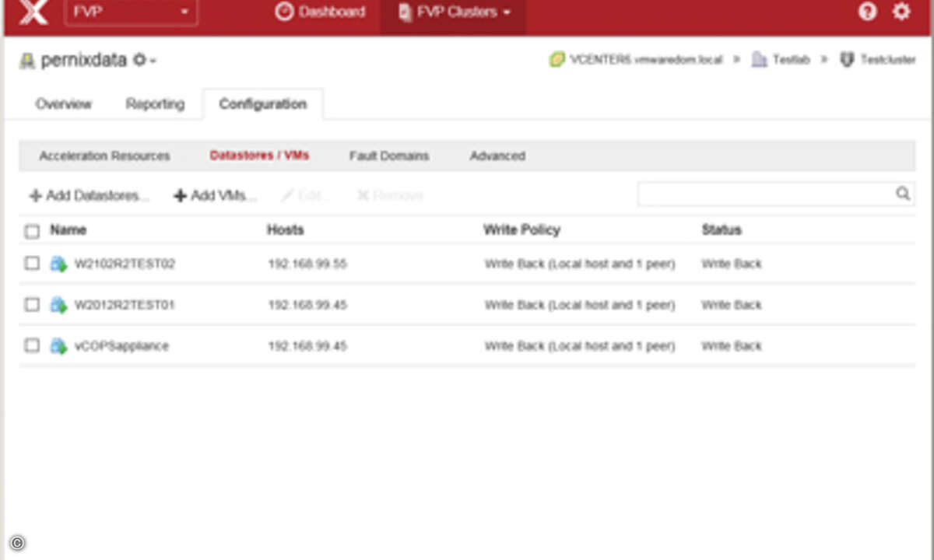Sort by the Status column header
The image size is (934, 560).
click(722, 230)
